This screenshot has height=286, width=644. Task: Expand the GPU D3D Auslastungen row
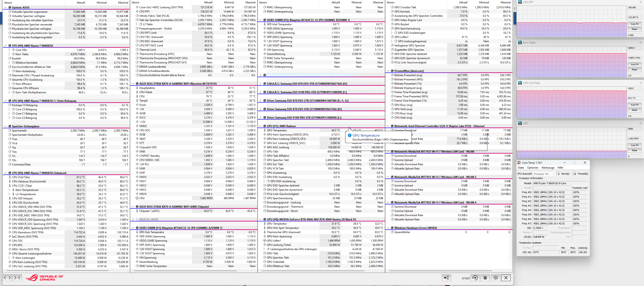click(x=392, y=33)
